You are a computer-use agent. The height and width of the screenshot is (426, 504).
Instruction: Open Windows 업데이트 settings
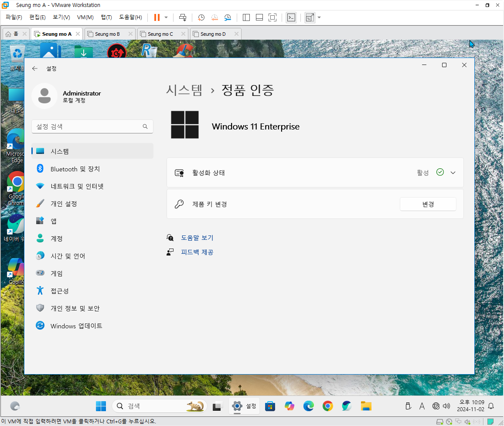click(x=92, y=326)
